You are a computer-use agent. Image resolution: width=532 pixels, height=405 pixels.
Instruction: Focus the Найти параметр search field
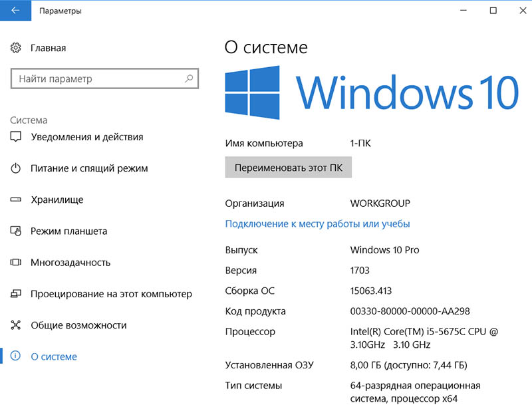pos(104,78)
